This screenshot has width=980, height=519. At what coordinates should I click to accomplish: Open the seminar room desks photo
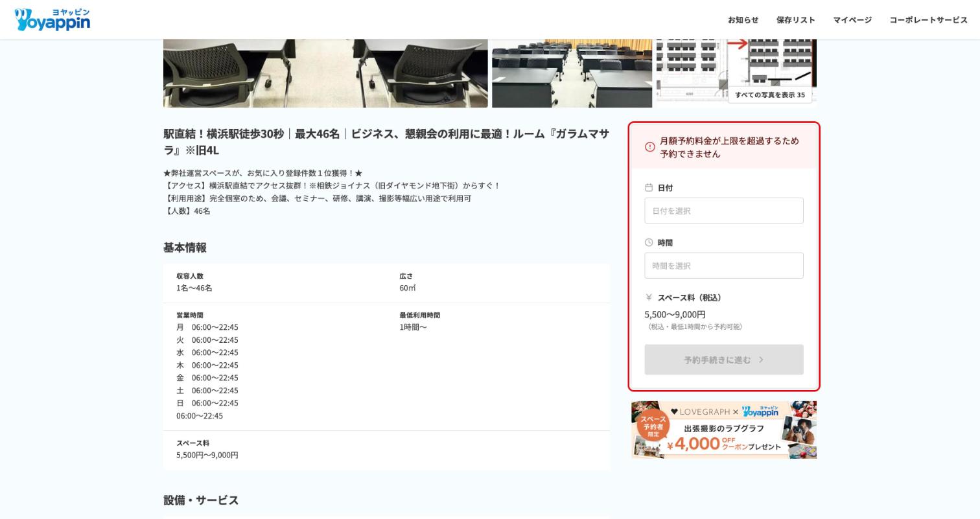click(572, 73)
